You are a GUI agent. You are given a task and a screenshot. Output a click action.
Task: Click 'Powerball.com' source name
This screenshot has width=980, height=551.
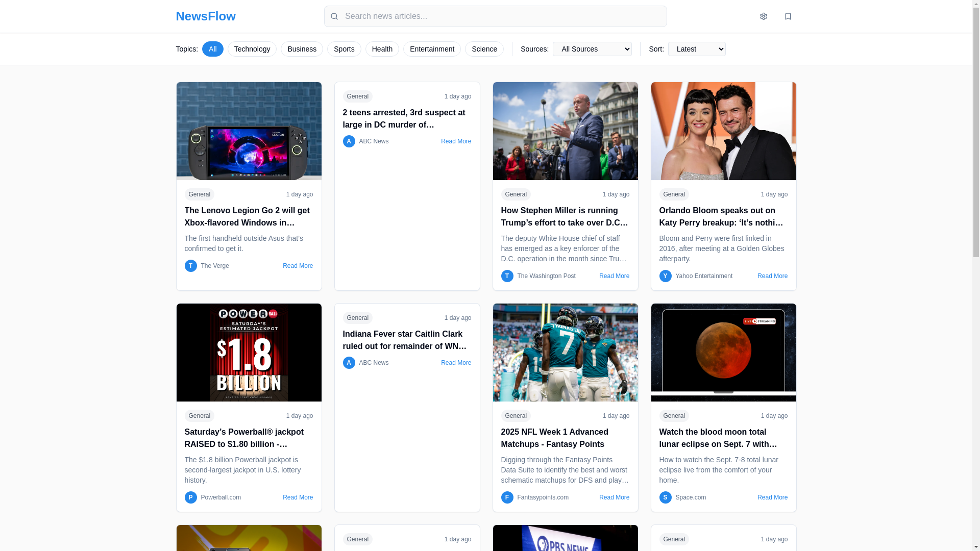click(221, 497)
